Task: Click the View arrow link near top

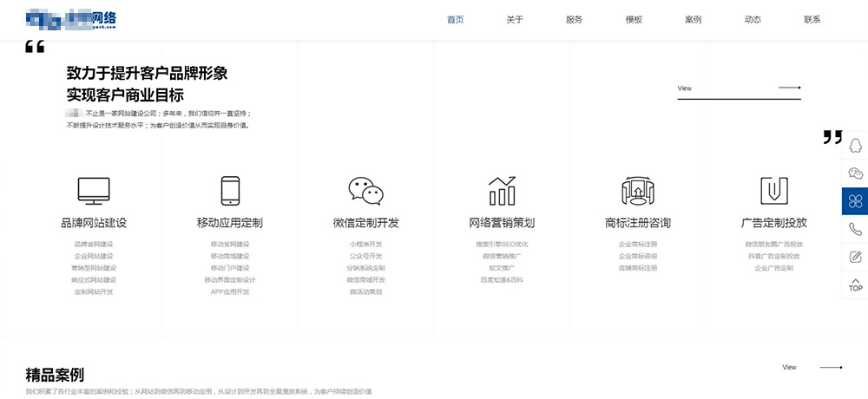Action: click(x=739, y=88)
